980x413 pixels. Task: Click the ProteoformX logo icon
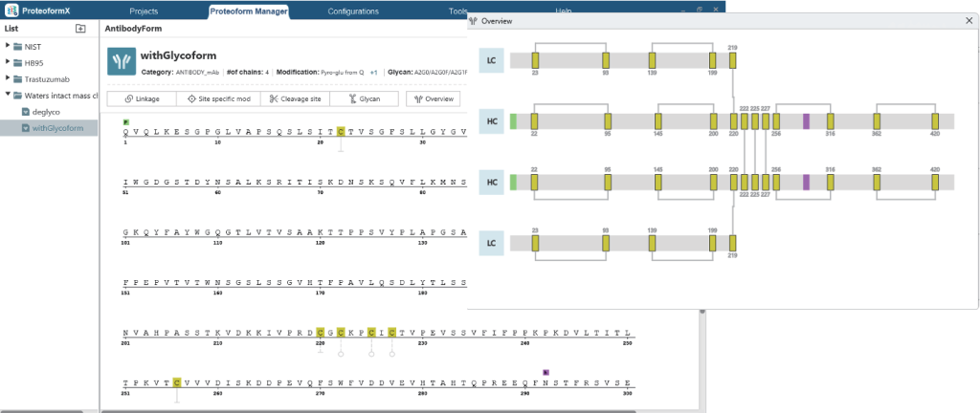tap(11, 11)
